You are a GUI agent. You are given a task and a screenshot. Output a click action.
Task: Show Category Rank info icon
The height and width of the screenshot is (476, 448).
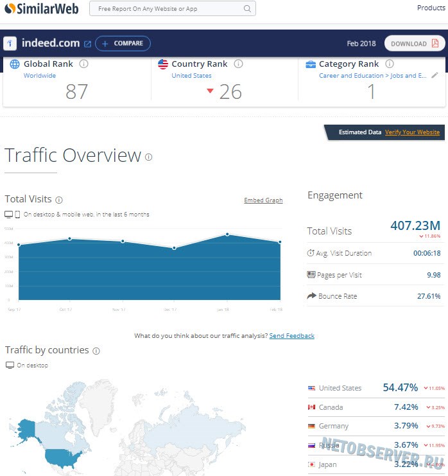tap(390, 64)
